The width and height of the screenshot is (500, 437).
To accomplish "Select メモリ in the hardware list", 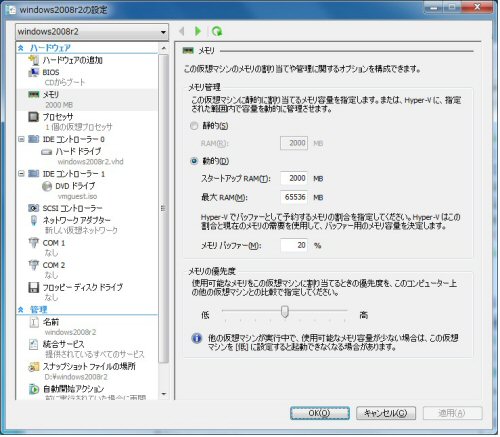I will tap(87, 99).
